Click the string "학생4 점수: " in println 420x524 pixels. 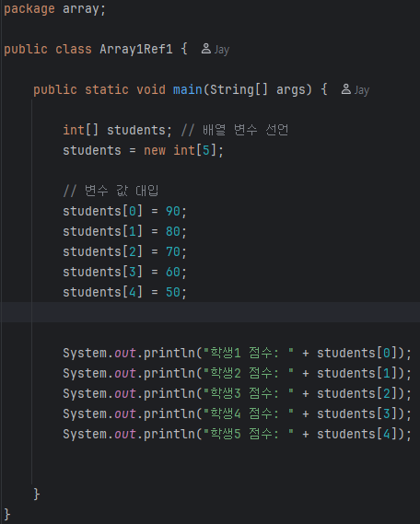point(249,413)
